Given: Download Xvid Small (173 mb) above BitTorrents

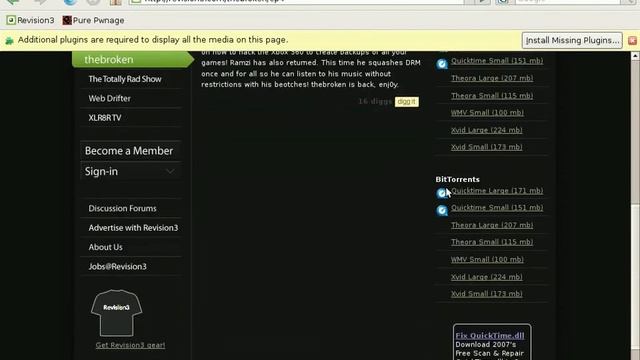Looking at the screenshot, I should 487,147.
